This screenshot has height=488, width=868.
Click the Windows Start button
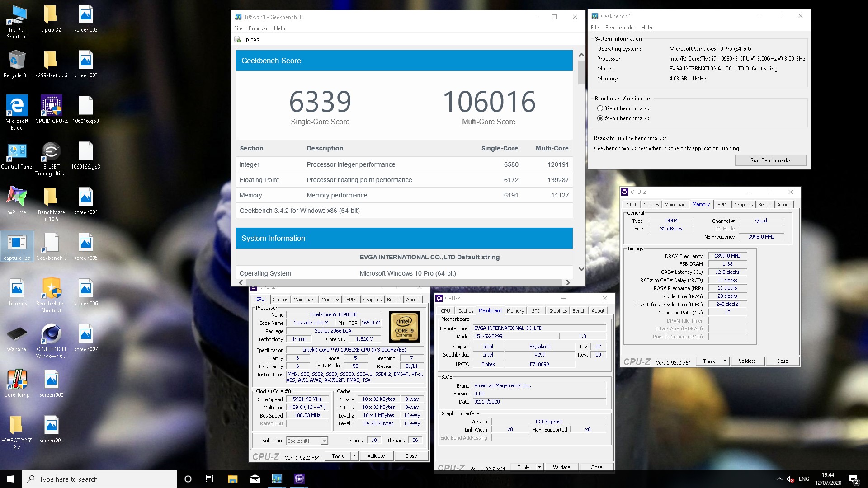[11, 479]
